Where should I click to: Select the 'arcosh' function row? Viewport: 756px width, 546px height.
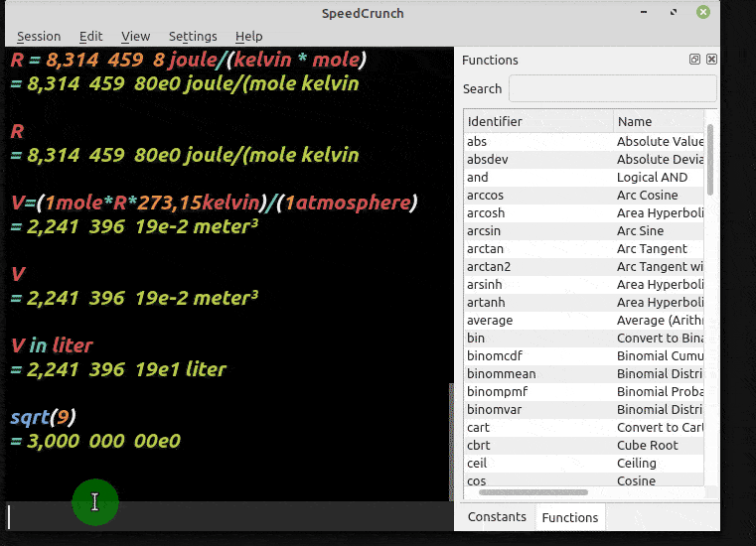[584, 213]
